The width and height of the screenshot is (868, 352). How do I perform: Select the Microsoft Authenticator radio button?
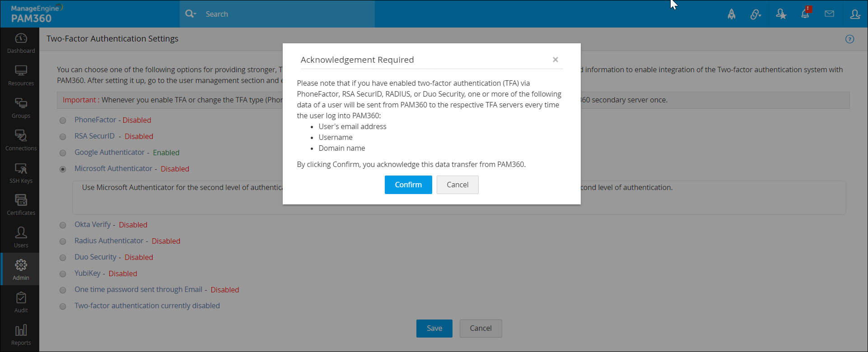63,169
